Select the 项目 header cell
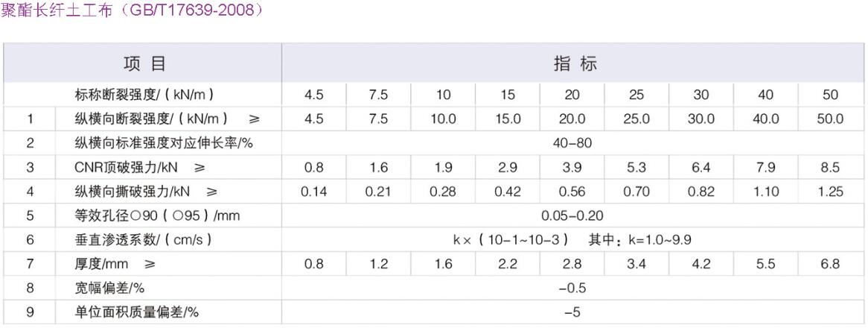Screen dimensions: 868x328 pos(144,64)
